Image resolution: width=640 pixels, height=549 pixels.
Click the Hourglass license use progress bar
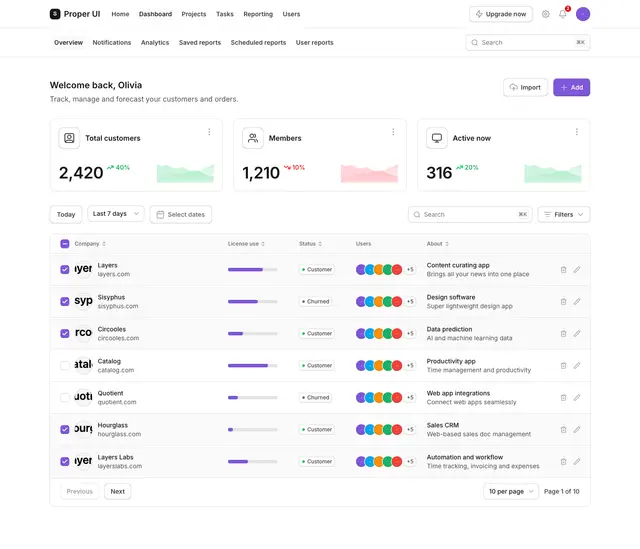click(253, 429)
